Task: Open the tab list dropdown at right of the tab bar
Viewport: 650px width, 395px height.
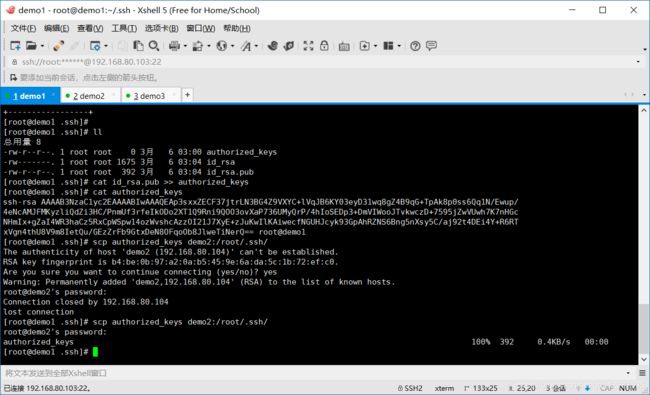Action: 644,95
